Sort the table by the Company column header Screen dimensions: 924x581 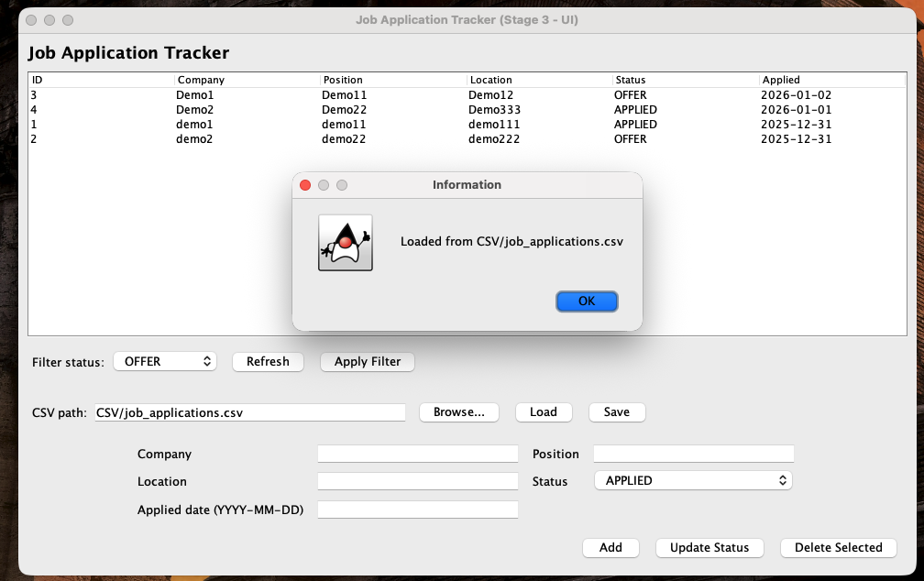click(x=202, y=80)
